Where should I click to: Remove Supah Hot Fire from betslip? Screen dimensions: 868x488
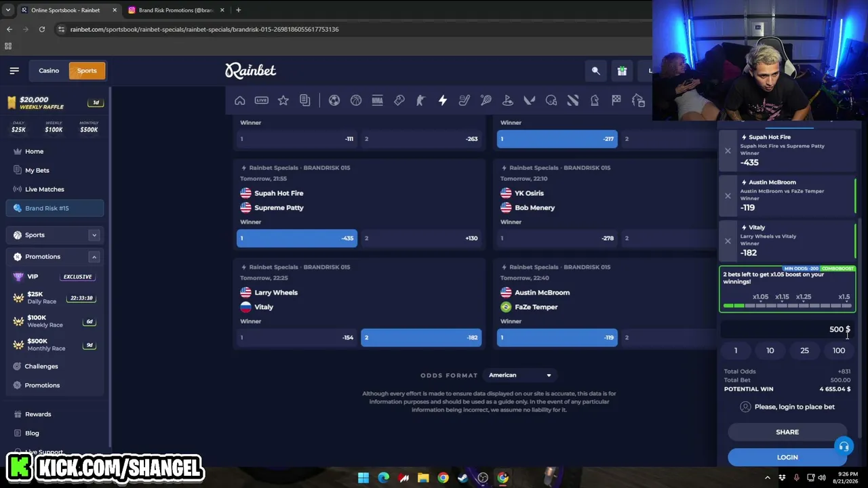tap(728, 150)
